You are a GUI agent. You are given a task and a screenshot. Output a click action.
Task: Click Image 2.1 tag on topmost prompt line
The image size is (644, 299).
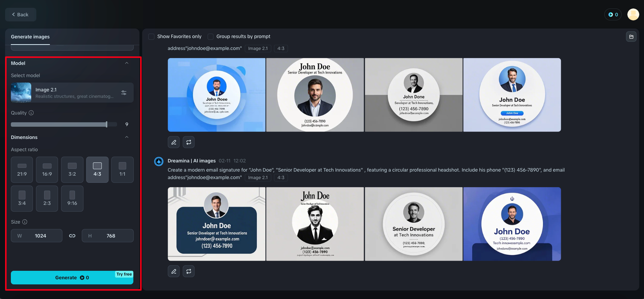click(x=258, y=49)
